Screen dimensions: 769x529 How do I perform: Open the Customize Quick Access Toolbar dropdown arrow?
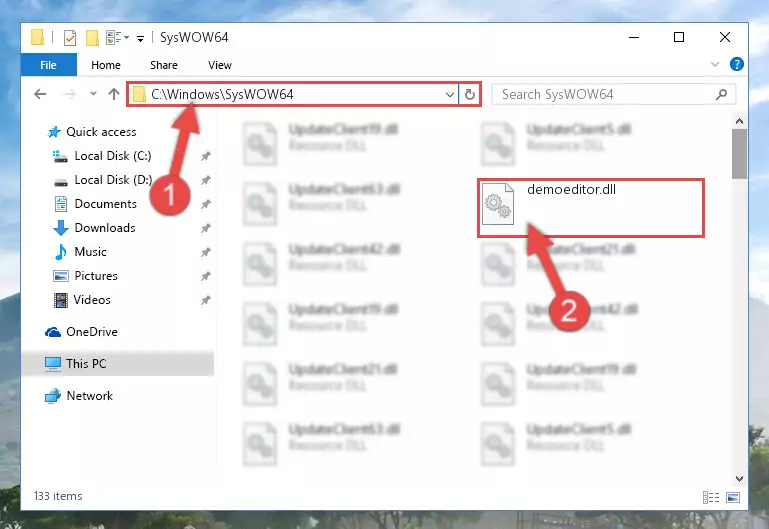[x=140, y=39]
